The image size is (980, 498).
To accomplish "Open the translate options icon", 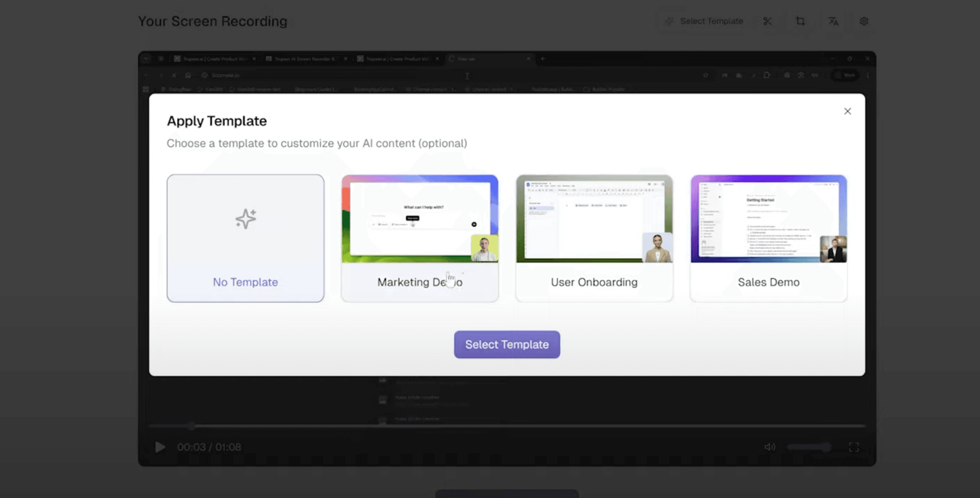I will pyautogui.click(x=833, y=21).
